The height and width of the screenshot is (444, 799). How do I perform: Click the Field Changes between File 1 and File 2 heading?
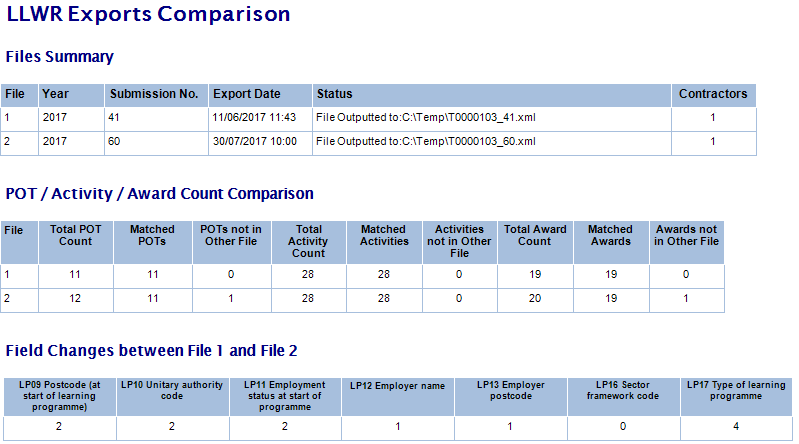(151, 350)
